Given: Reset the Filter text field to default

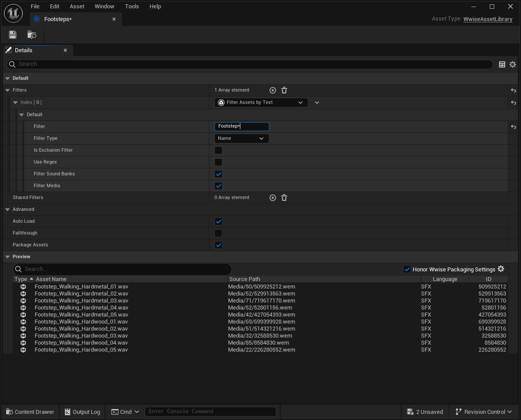Looking at the screenshot, I should pyautogui.click(x=513, y=127).
